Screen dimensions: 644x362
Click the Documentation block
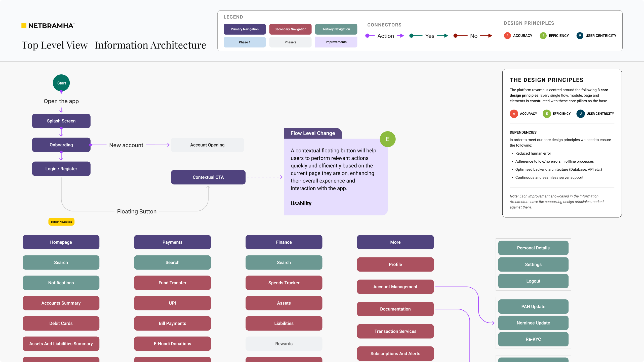tap(395, 309)
